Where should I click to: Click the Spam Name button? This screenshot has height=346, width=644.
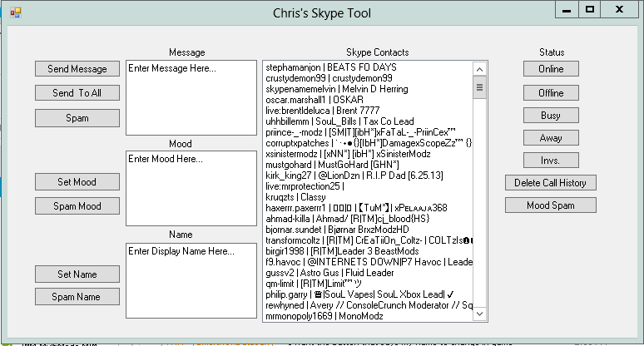point(77,297)
